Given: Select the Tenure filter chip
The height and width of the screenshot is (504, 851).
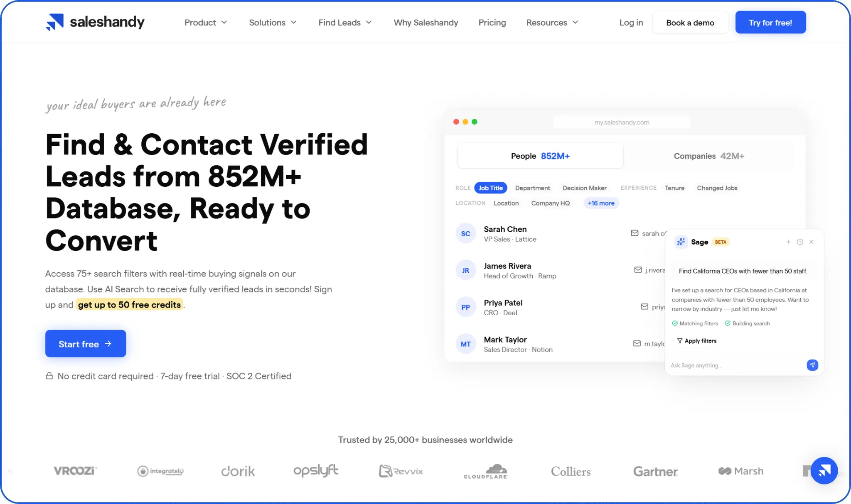Looking at the screenshot, I should pyautogui.click(x=674, y=188).
